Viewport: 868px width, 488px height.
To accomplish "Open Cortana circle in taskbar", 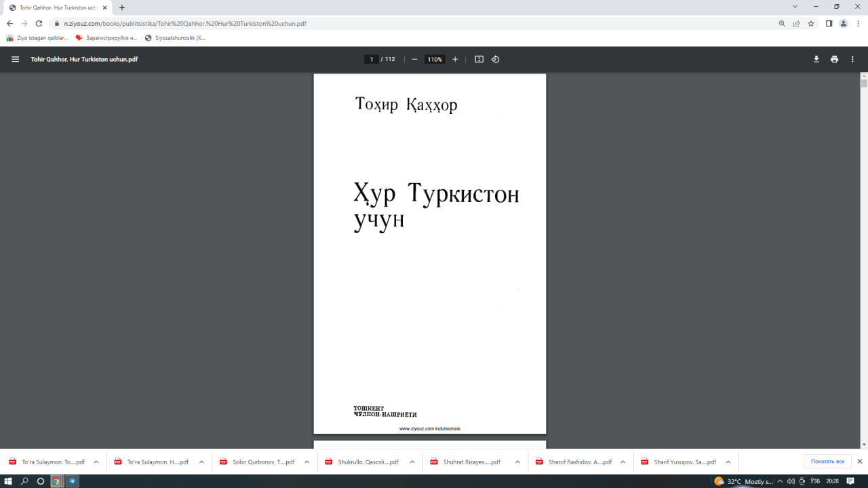I will (x=40, y=481).
